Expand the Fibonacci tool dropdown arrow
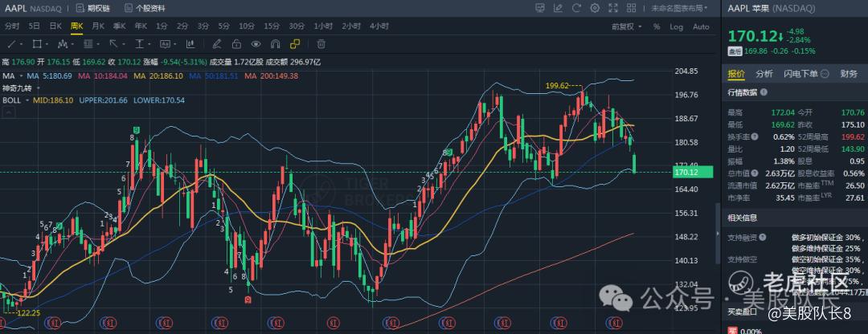This screenshot has height=334, width=868. coord(97,44)
